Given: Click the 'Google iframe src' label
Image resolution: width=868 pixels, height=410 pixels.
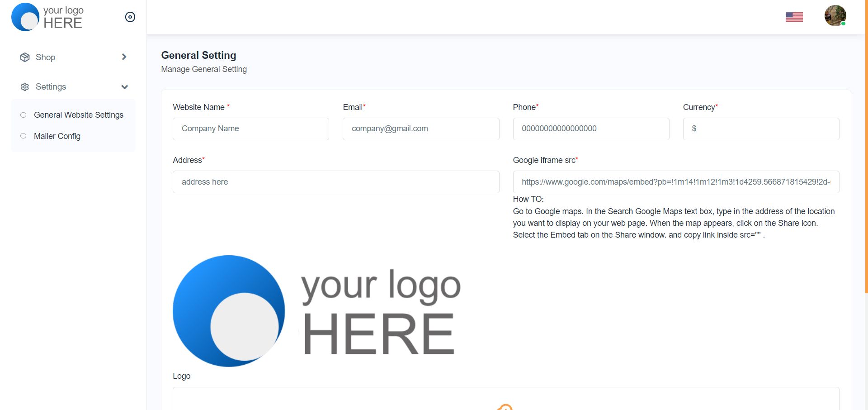Looking at the screenshot, I should 545,160.
